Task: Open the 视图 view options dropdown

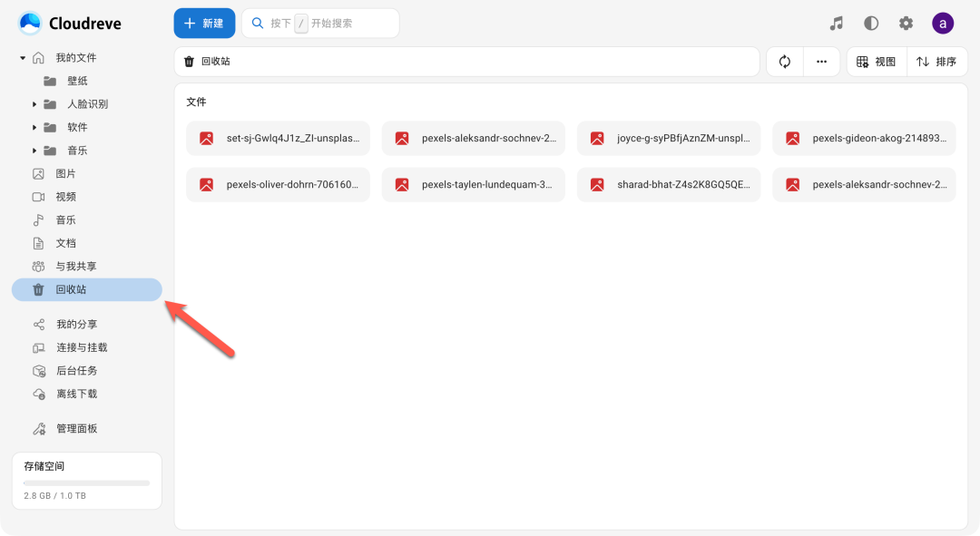Action: 877,62
